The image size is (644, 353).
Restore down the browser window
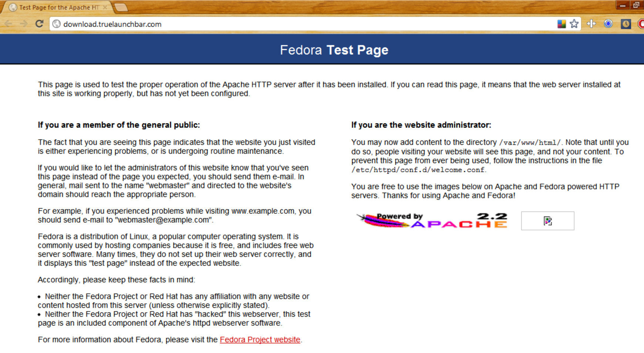coord(636,5)
